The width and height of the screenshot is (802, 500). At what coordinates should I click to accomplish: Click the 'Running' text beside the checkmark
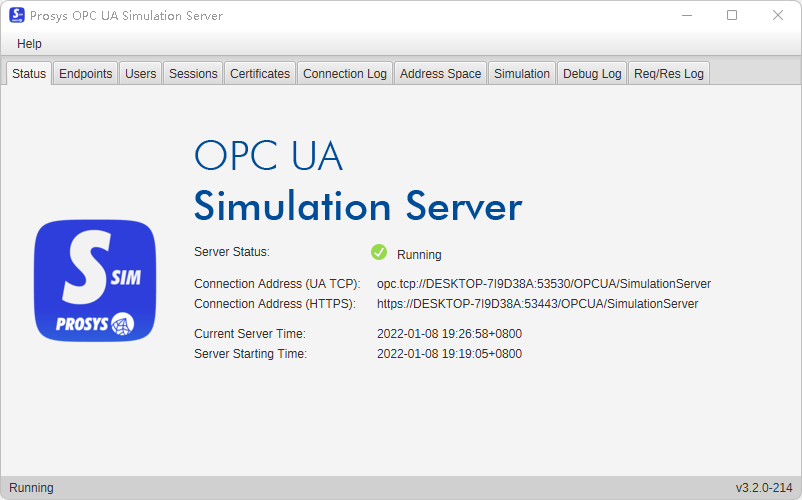coord(419,255)
